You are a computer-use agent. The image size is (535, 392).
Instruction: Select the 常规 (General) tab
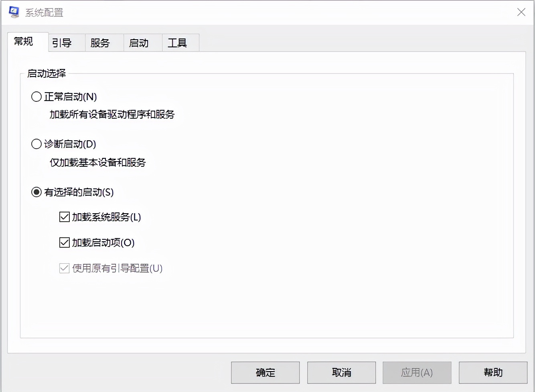(22, 41)
